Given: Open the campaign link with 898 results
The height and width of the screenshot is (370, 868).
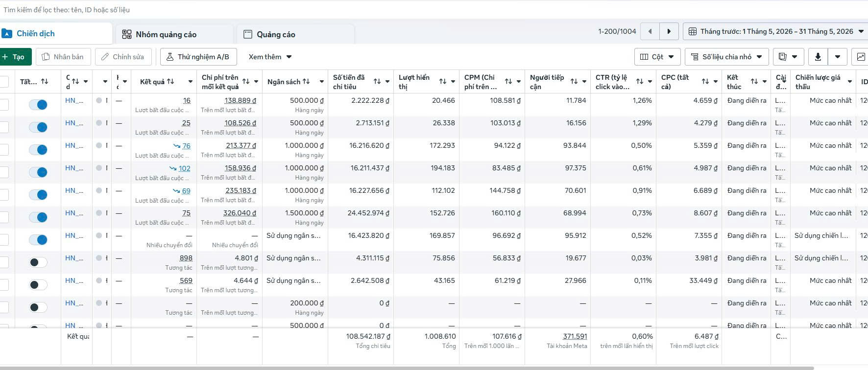Looking at the screenshot, I should [74, 258].
